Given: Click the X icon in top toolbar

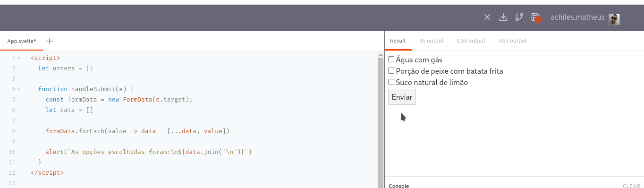Looking at the screenshot, I should click(488, 17).
